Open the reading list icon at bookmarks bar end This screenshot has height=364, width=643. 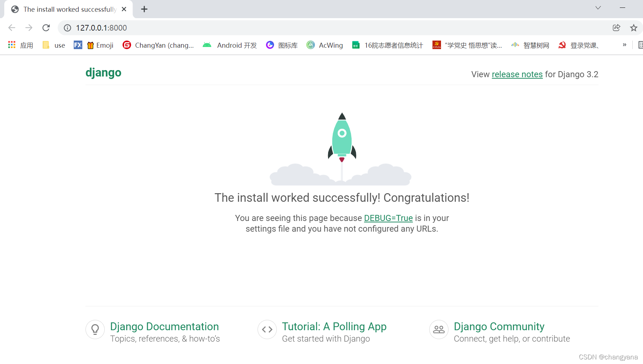(640, 45)
